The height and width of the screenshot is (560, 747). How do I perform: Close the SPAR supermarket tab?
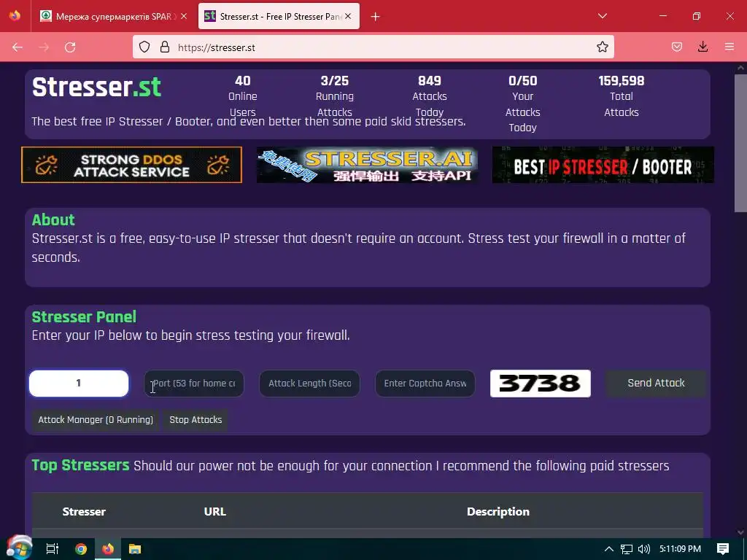(184, 16)
